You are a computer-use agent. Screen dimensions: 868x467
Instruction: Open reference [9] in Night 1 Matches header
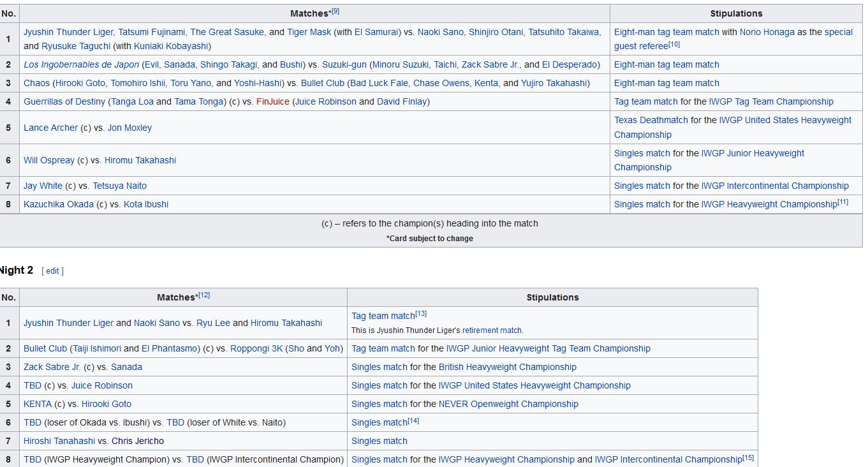pyautogui.click(x=335, y=11)
